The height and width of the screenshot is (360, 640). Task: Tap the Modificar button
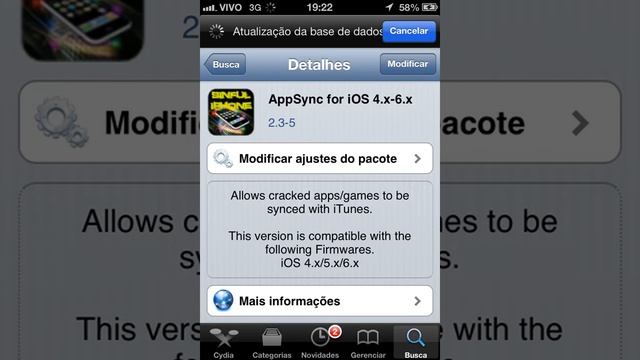407,64
